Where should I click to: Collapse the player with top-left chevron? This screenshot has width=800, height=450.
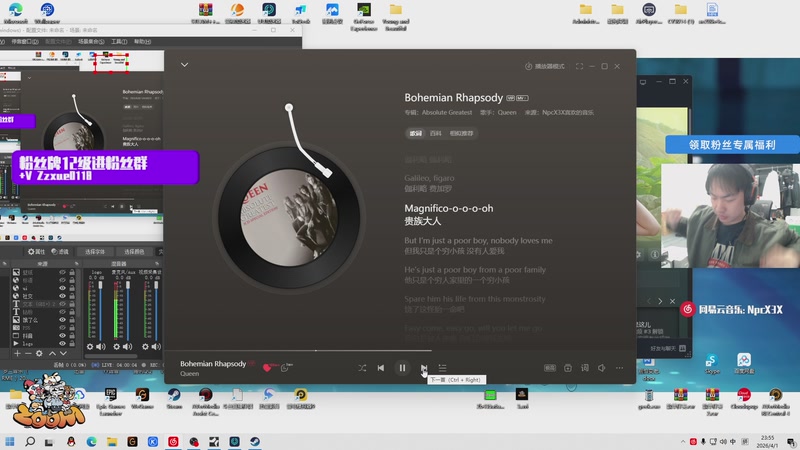pos(185,65)
